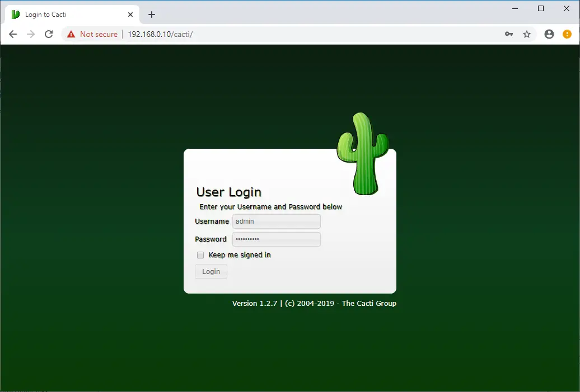Open the orange Chrome alert menu icon

point(567,34)
